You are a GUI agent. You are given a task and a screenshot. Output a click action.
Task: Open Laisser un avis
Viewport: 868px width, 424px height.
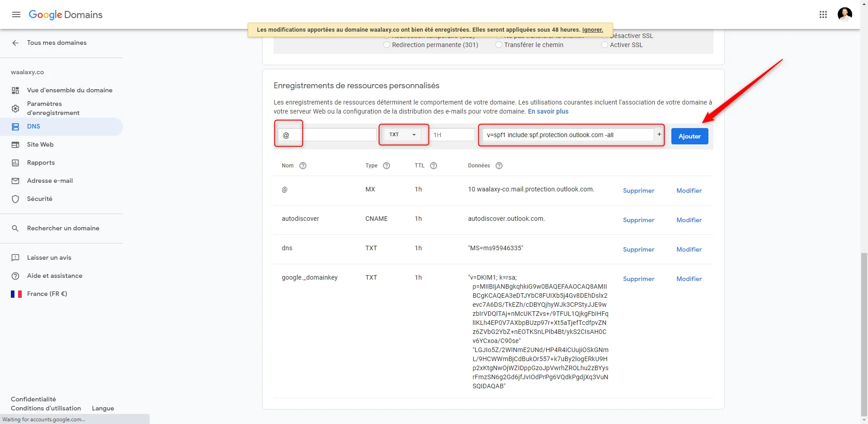tap(49, 257)
